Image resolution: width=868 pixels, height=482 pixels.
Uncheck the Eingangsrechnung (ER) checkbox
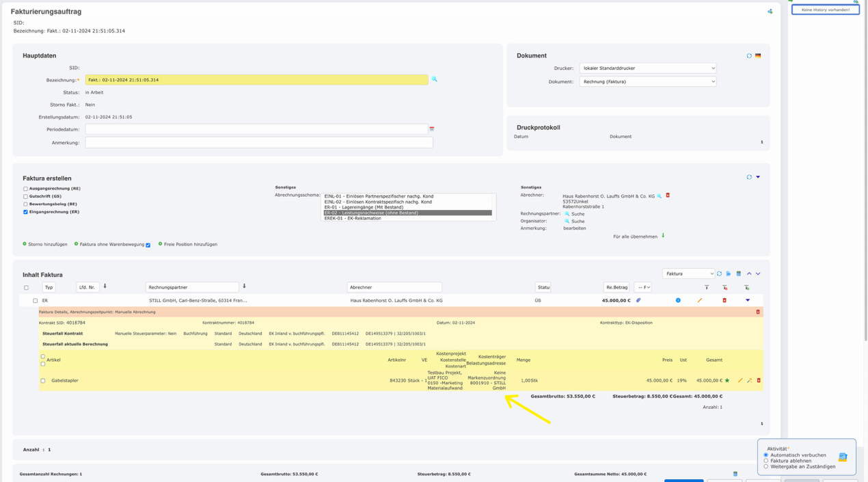pyautogui.click(x=26, y=212)
